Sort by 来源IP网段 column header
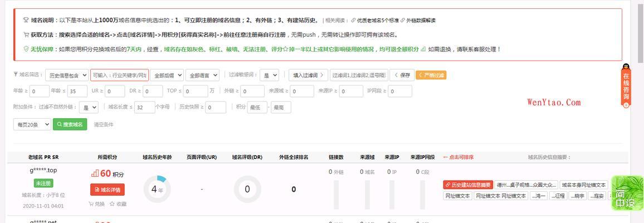The height and width of the screenshot is (223, 644). [423, 157]
